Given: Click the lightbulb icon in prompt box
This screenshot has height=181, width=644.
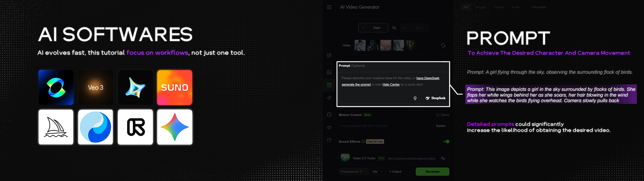Looking at the screenshot, I should pyautogui.click(x=415, y=98).
